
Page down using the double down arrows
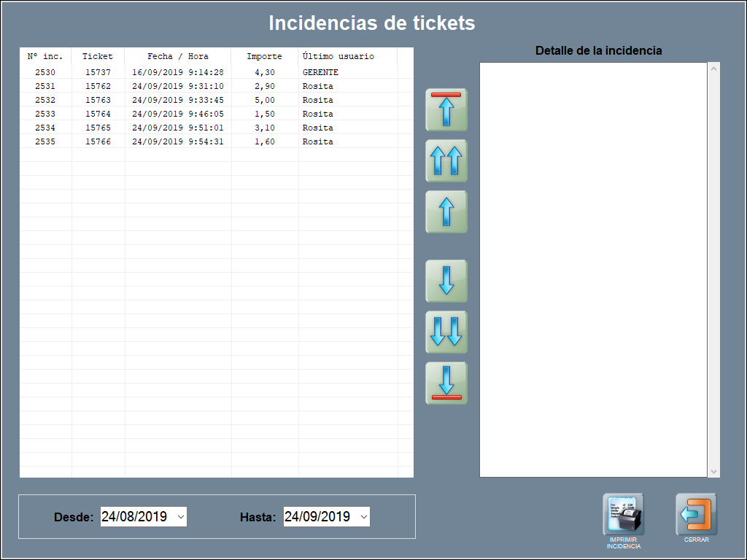click(x=446, y=332)
